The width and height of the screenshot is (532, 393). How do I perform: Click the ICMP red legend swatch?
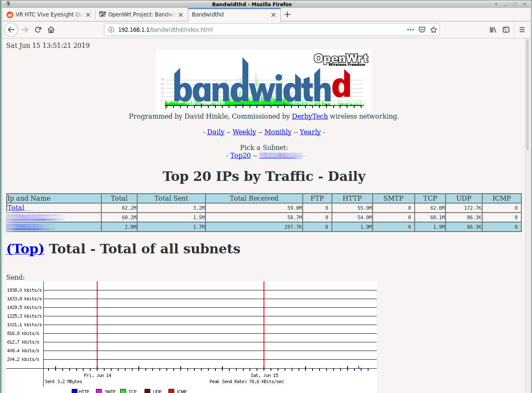tap(171, 391)
